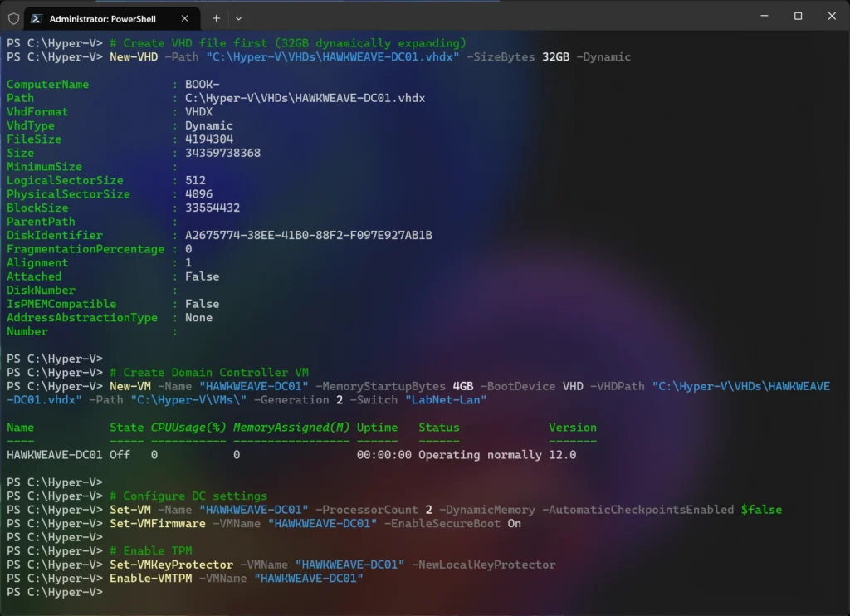
Task: Click the New-VHD cmdlet text
Action: pos(134,57)
